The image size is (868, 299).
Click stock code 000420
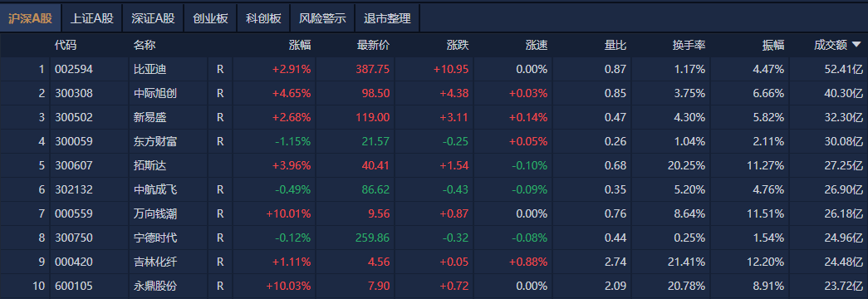click(x=74, y=262)
